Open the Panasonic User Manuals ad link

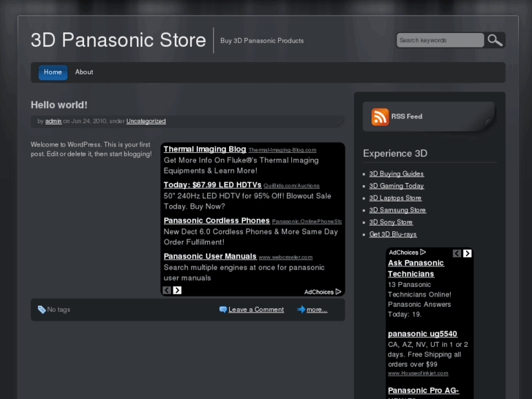click(210, 256)
